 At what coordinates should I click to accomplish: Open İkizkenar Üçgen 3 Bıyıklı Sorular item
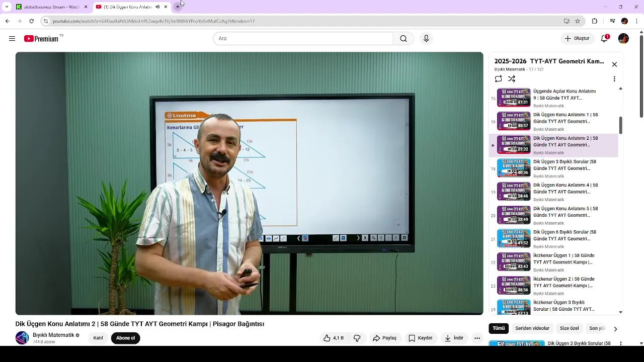(x=553, y=306)
